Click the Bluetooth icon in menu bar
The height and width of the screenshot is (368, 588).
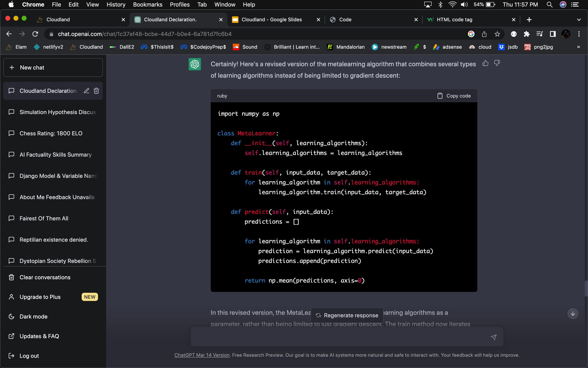point(440,5)
